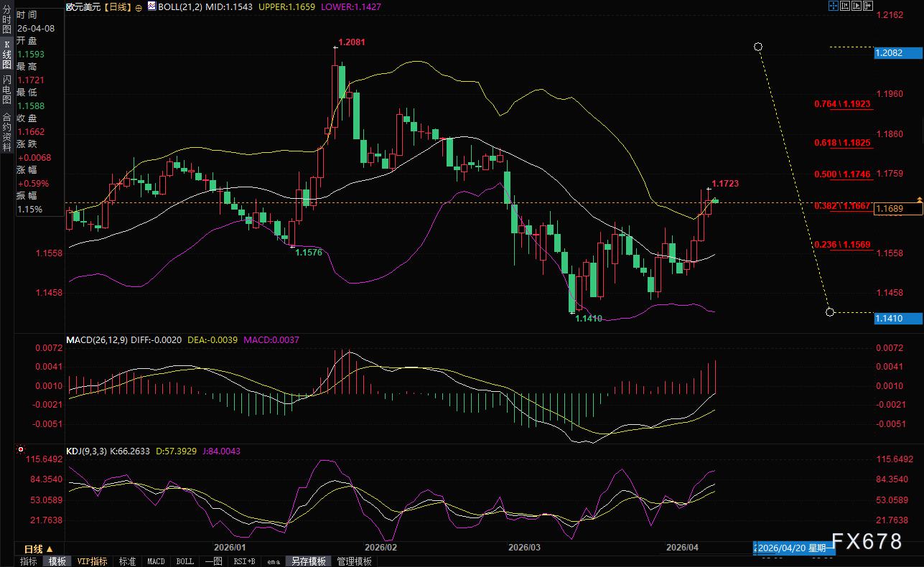Select the Fibonacci top anchor point at 1.2082
This screenshot has height=567, width=924.
click(x=757, y=47)
